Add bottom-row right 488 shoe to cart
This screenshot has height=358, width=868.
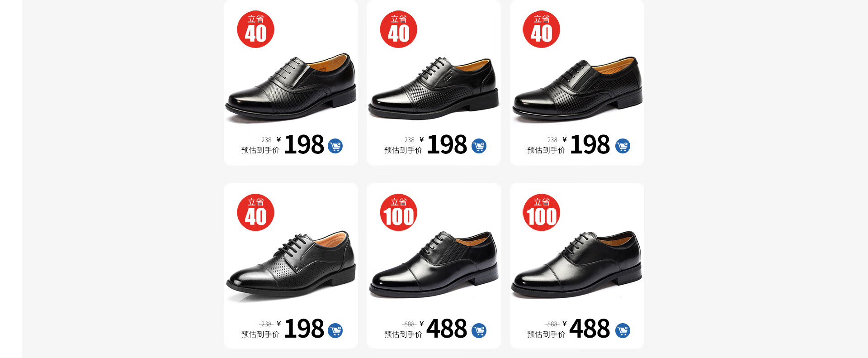click(x=623, y=330)
